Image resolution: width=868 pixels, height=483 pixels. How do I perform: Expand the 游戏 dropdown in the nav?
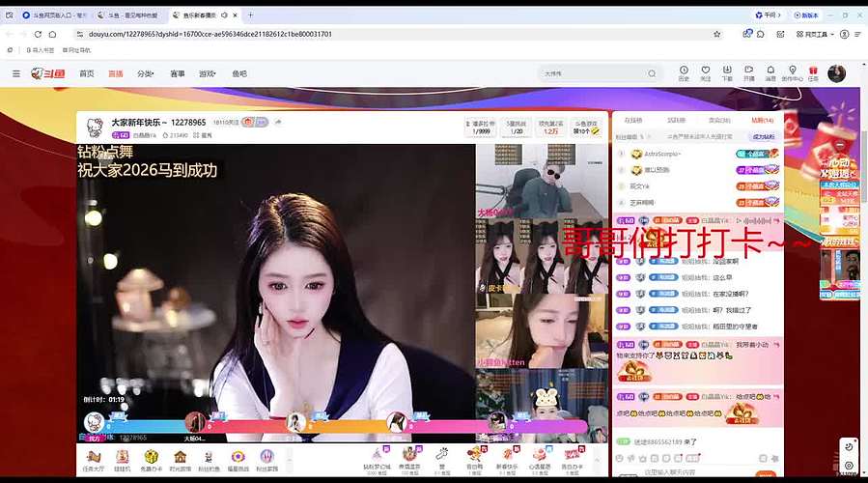pos(207,73)
